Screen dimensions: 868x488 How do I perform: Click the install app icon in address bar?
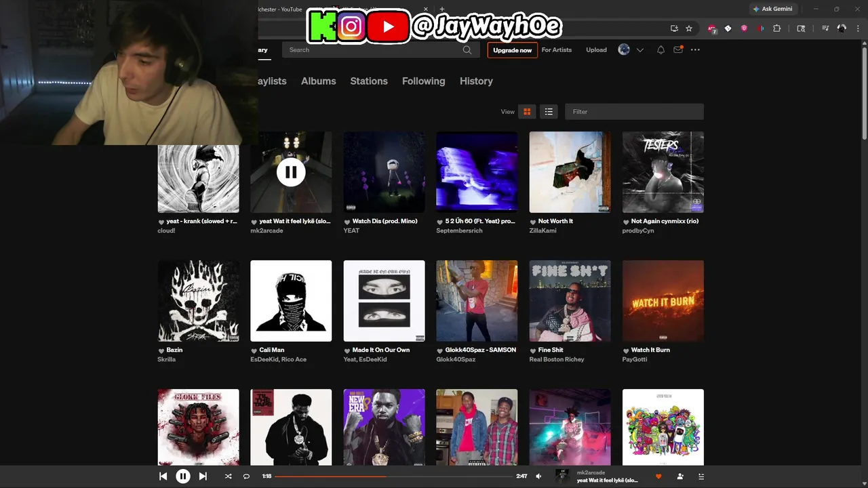[x=674, y=28]
